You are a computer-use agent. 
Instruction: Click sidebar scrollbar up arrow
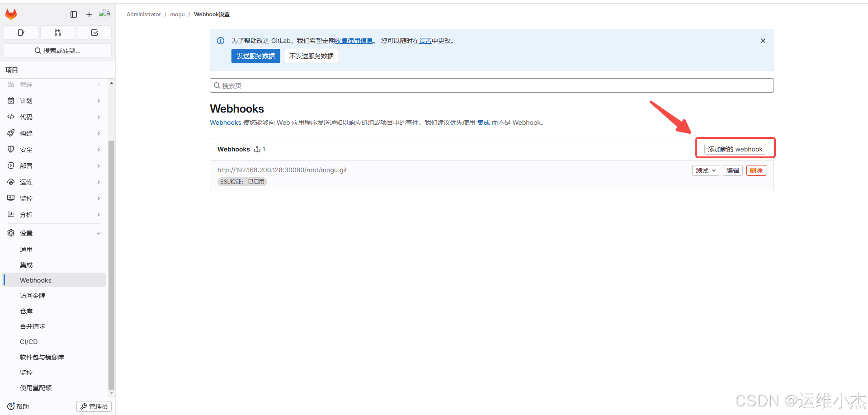(x=111, y=83)
